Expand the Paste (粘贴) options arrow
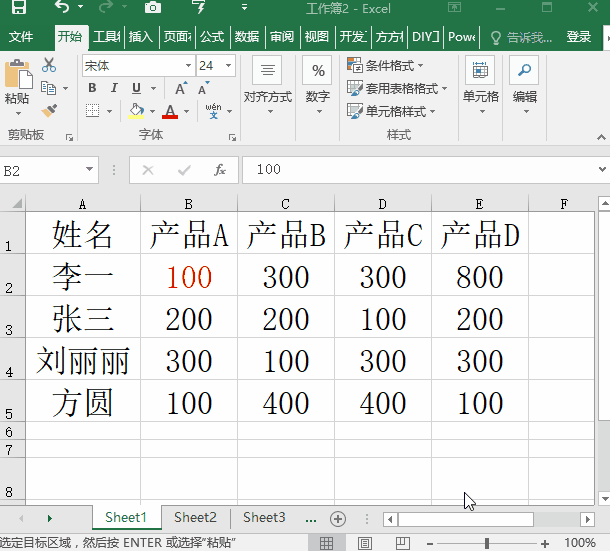 [x=18, y=114]
